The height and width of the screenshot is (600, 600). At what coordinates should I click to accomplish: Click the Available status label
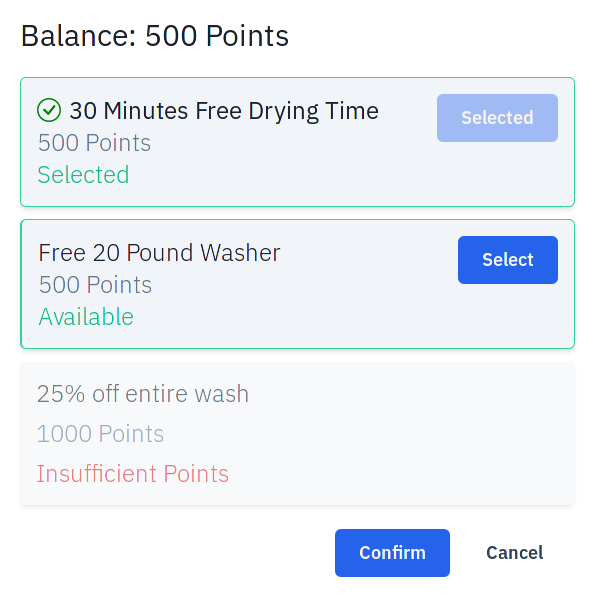(86, 317)
